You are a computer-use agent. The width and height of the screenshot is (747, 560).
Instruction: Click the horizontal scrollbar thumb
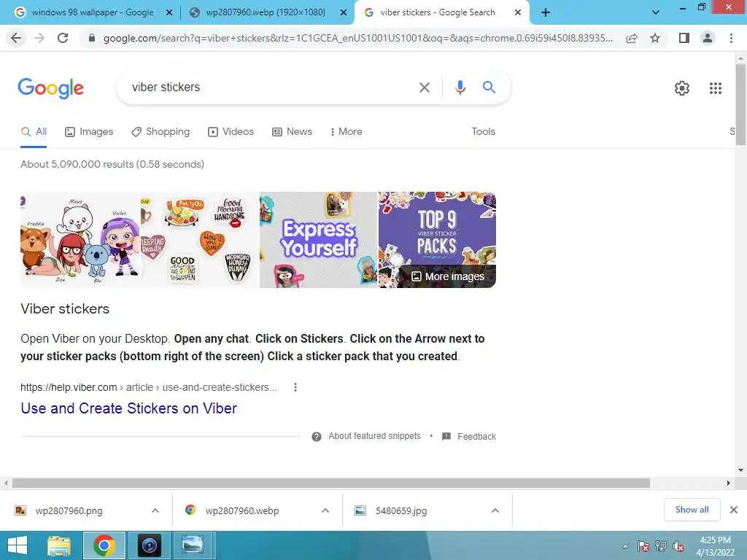click(331, 483)
